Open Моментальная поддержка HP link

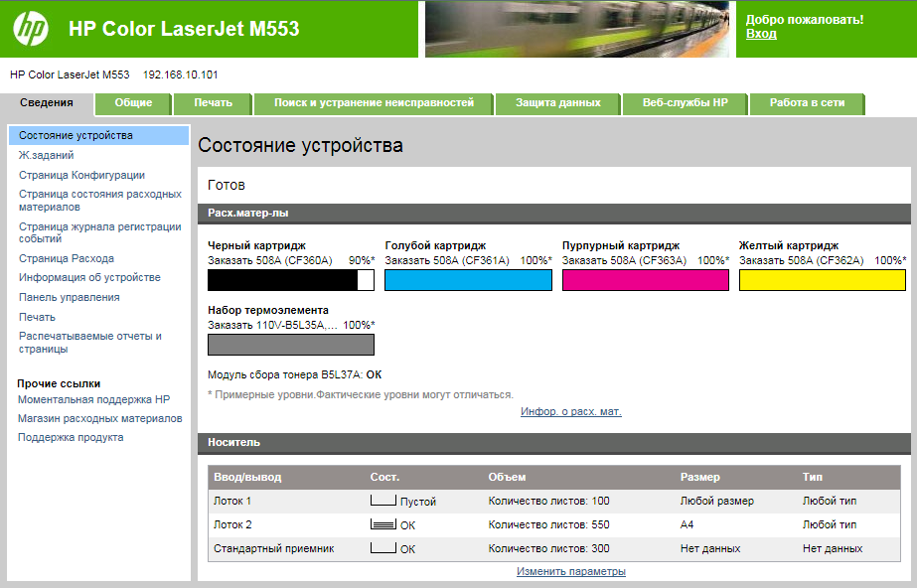pyautogui.click(x=93, y=400)
